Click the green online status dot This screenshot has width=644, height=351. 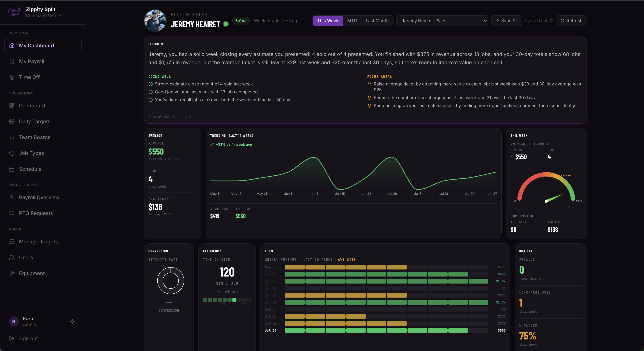click(x=226, y=24)
